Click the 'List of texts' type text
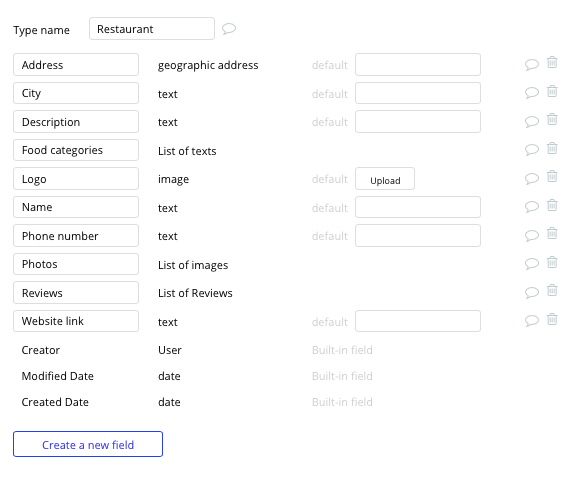 point(187,151)
